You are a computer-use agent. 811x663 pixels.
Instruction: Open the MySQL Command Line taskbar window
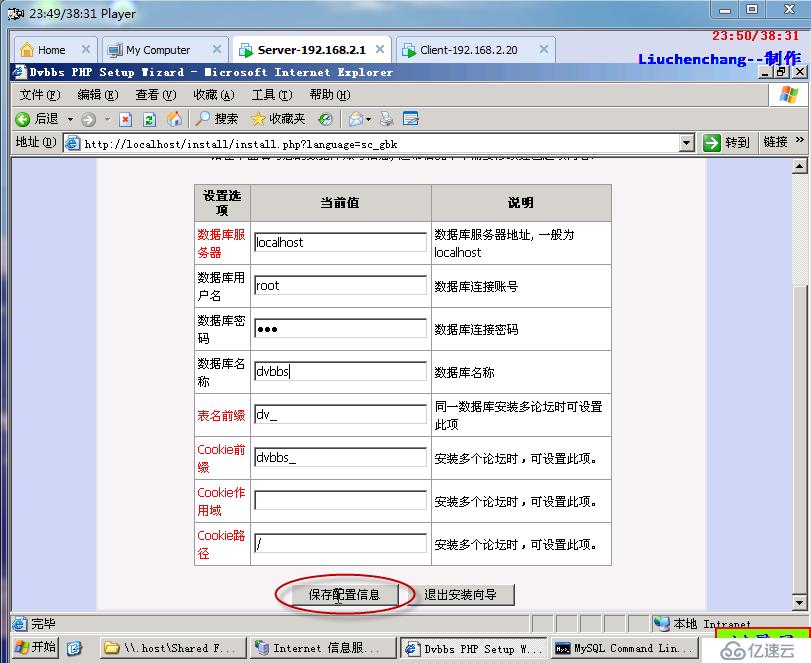point(625,648)
